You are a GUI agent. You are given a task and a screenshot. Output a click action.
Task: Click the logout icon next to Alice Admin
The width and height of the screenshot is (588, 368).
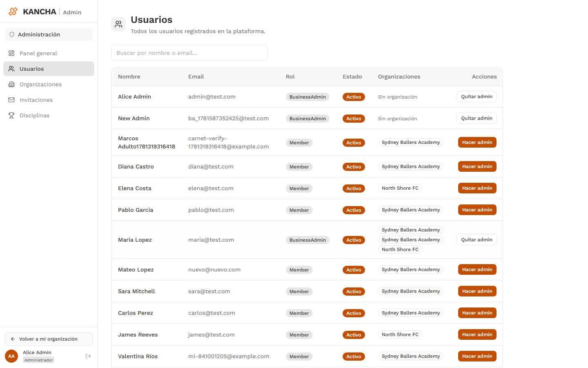tap(88, 356)
